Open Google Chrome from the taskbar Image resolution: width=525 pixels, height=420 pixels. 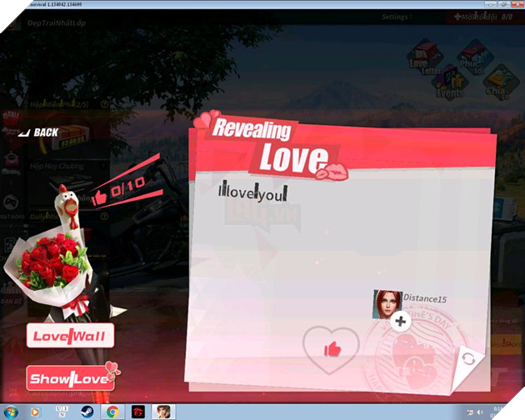point(111,412)
